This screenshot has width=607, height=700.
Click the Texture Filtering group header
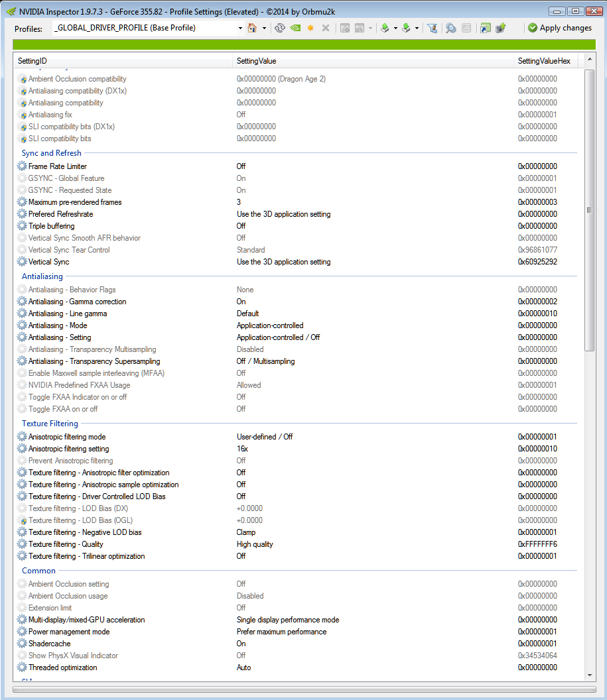coord(50,424)
